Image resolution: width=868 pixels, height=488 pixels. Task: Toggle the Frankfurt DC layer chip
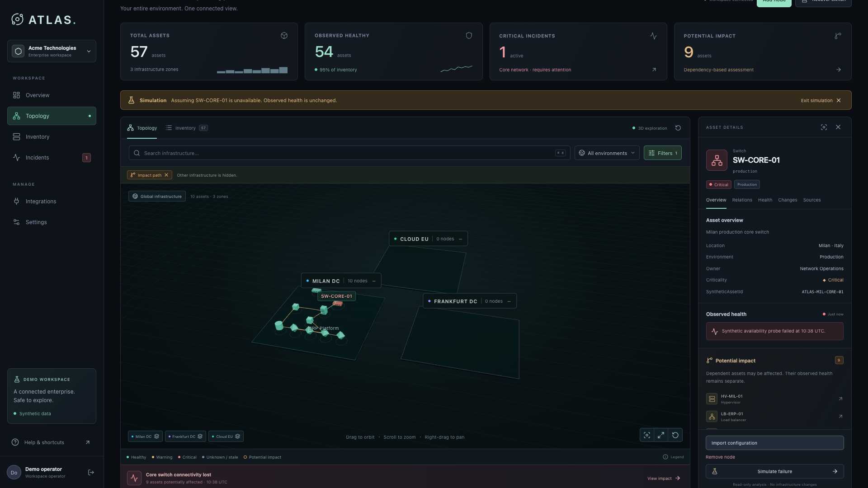click(x=185, y=436)
